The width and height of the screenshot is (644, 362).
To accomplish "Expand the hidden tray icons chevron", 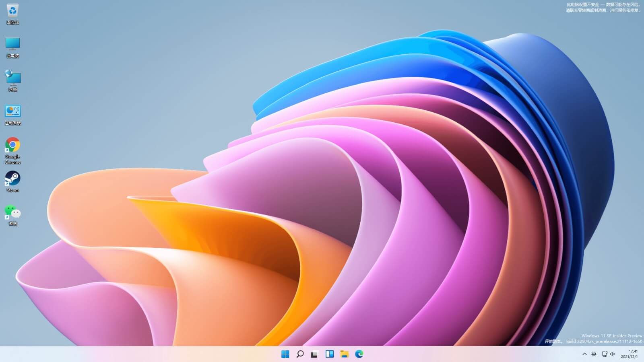I will click(x=584, y=354).
